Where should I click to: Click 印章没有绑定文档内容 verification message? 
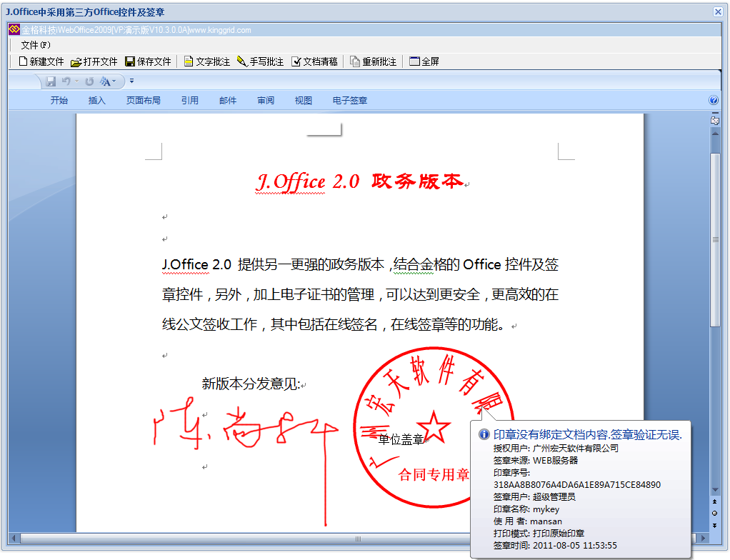pyautogui.click(x=588, y=435)
